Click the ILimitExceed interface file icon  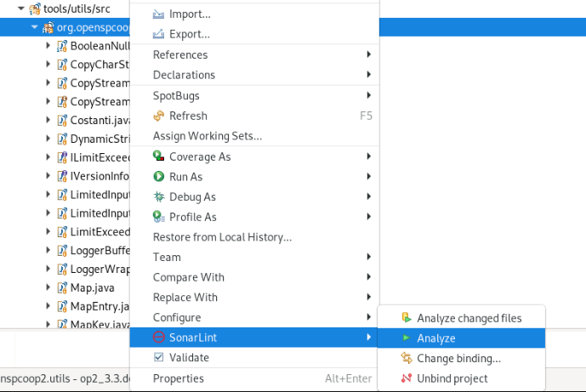coord(62,157)
